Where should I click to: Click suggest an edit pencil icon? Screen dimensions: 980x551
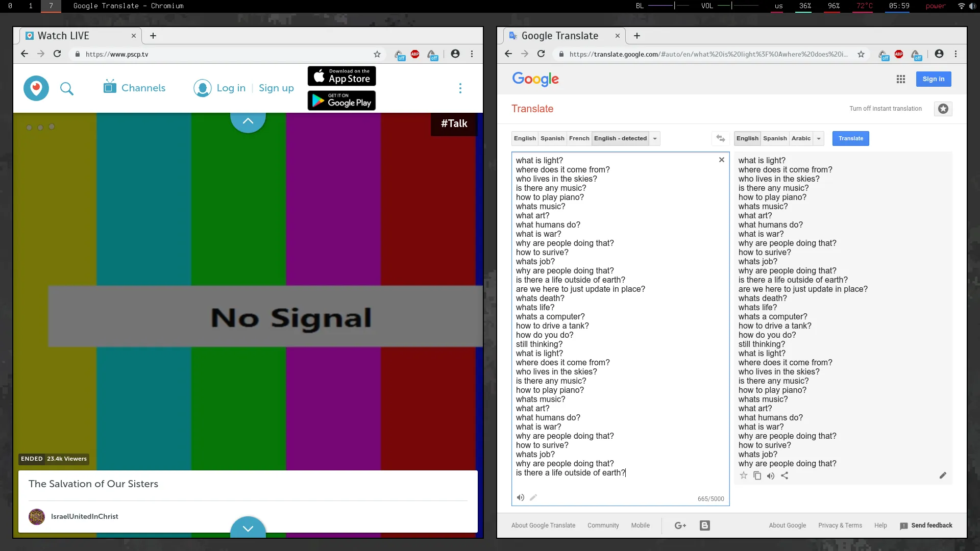(943, 475)
